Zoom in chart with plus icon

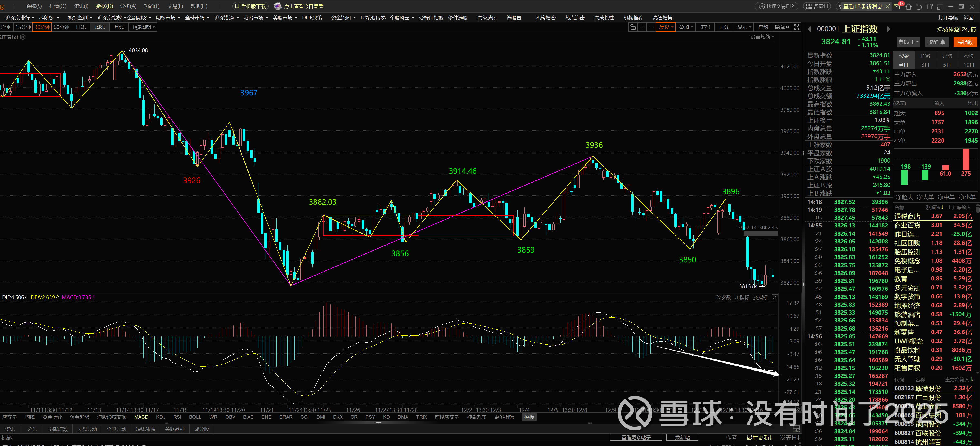[x=642, y=27]
